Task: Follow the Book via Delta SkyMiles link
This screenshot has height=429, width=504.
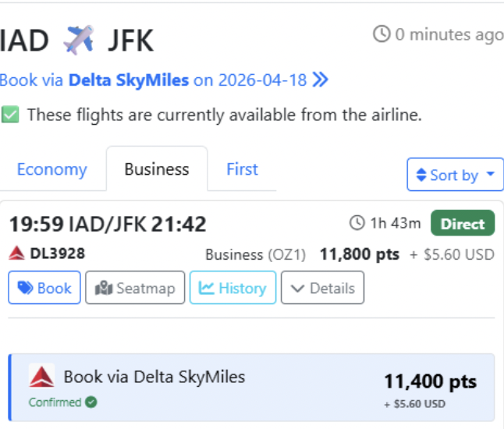Action: point(129,80)
